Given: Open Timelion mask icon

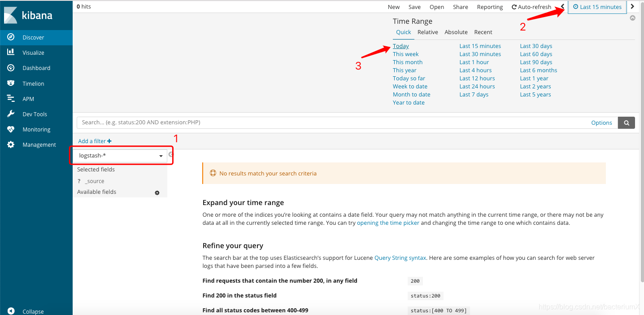Looking at the screenshot, I should [x=11, y=83].
